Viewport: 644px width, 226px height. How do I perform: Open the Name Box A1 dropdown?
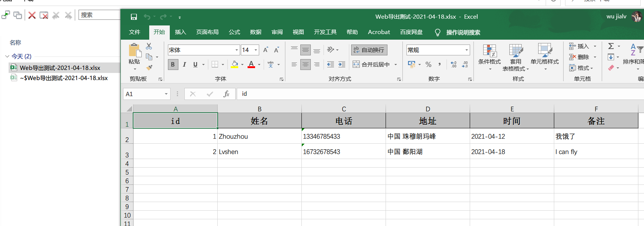166,94
